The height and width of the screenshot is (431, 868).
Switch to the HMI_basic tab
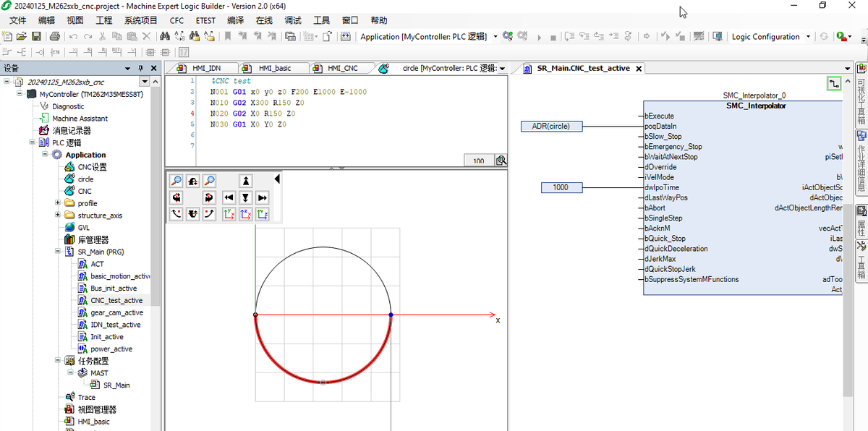274,68
